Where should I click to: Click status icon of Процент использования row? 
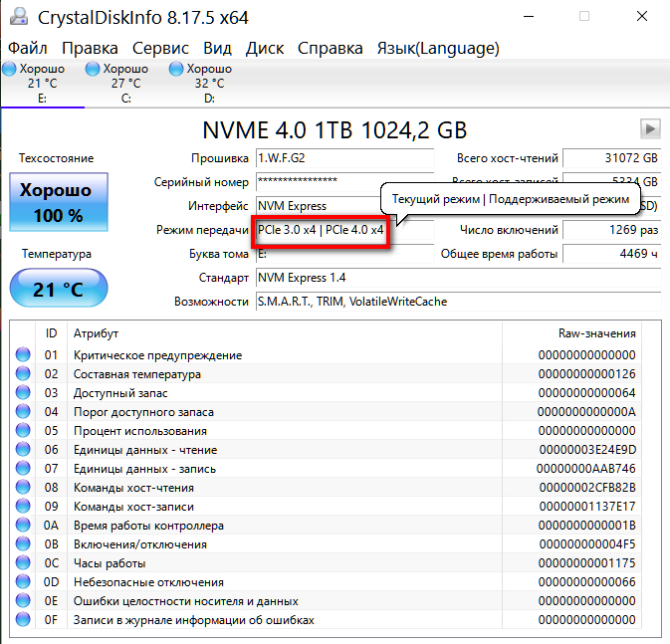(x=23, y=430)
